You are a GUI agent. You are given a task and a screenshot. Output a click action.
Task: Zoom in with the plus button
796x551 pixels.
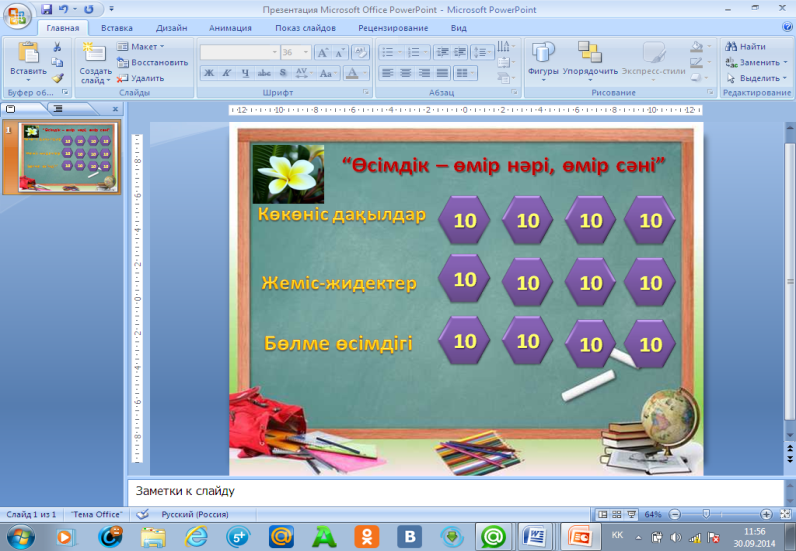click(x=766, y=514)
